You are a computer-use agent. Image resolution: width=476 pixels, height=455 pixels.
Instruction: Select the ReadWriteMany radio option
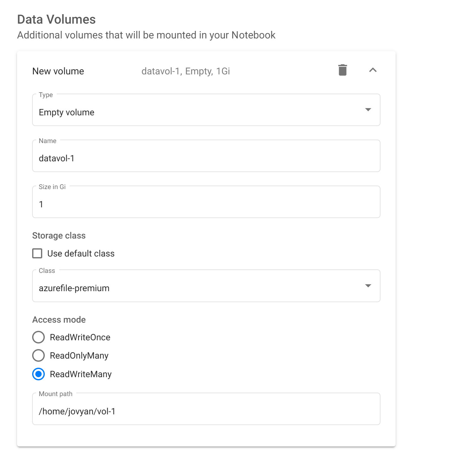pos(38,374)
